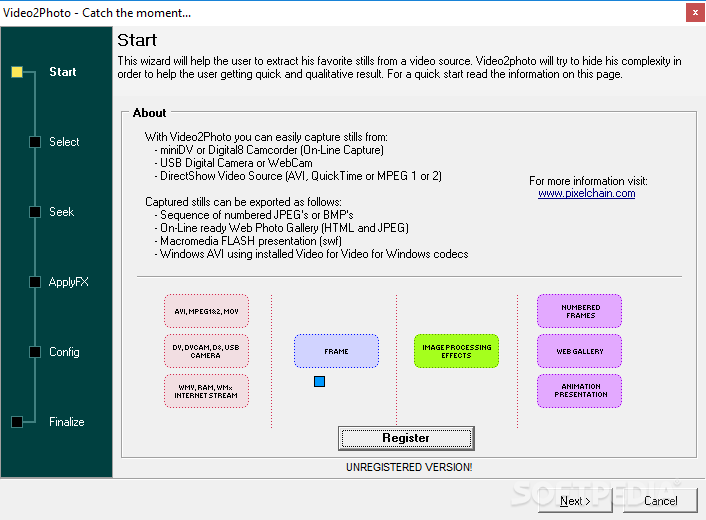Click the Animation Presentation output box
This screenshot has width=706, height=520.
(x=579, y=391)
